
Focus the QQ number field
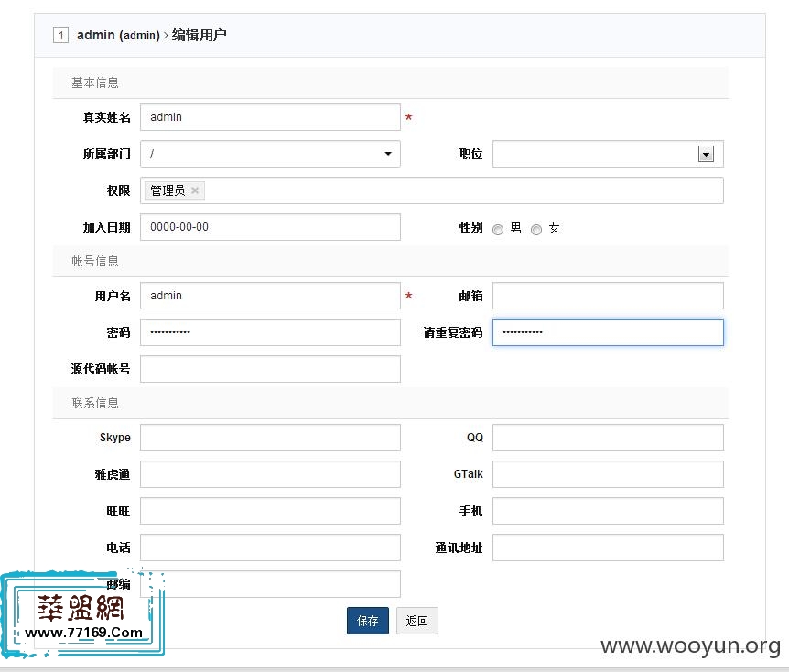coord(608,438)
